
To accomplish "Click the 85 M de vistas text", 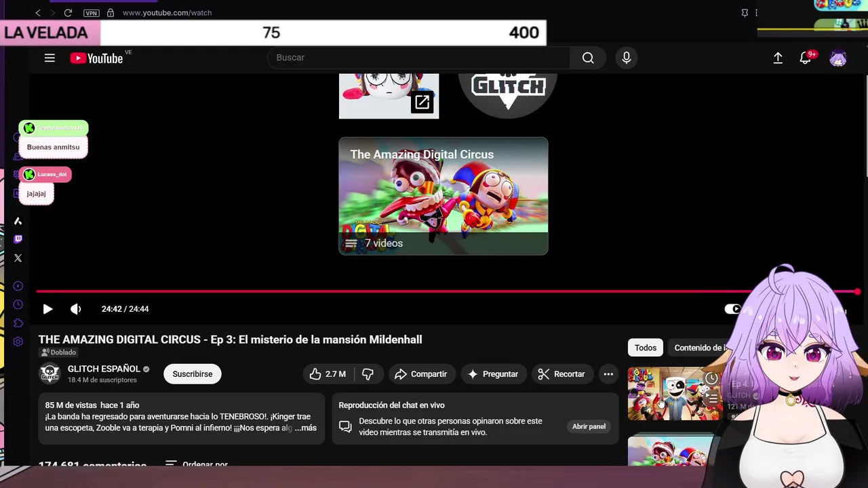I will [x=71, y=405].
